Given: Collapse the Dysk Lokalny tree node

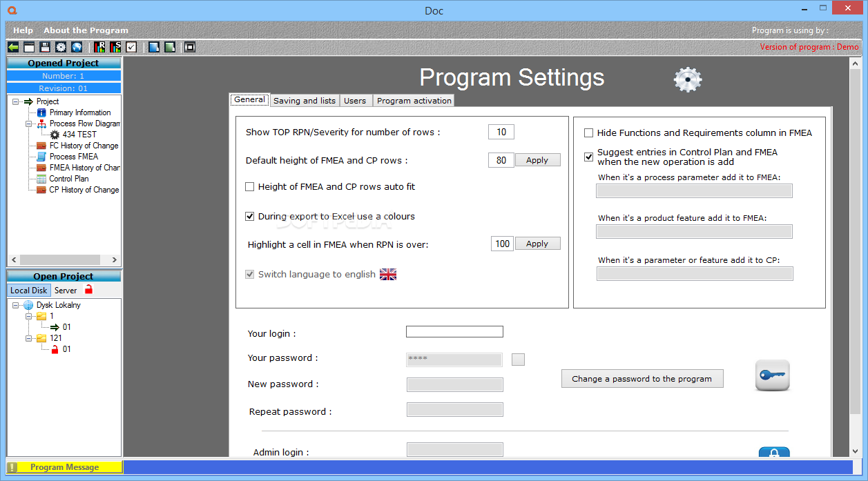Looking at the screenshot, I should coord(16,305).
